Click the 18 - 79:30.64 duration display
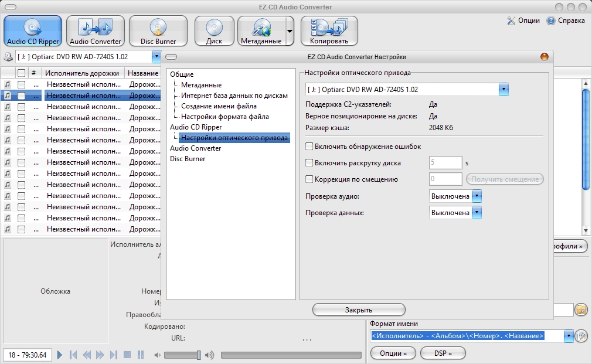The height and width of the screenshot is (364, 592). coord(27,355)
